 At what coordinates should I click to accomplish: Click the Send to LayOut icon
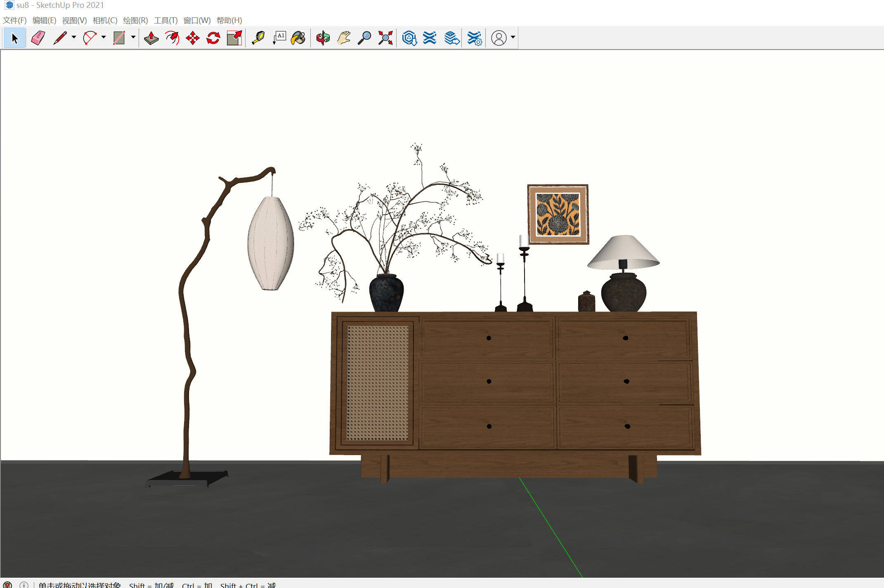click(x=452, y=38)
